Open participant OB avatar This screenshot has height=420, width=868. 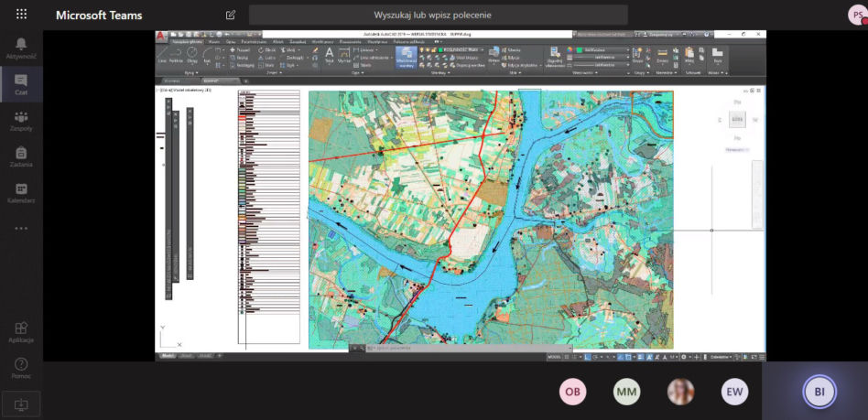[573, 392]
